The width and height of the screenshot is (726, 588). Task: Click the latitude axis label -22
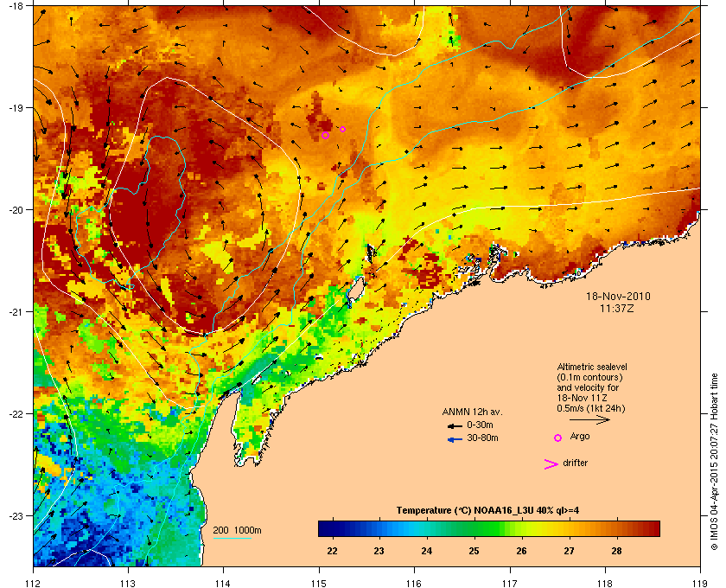16,413
